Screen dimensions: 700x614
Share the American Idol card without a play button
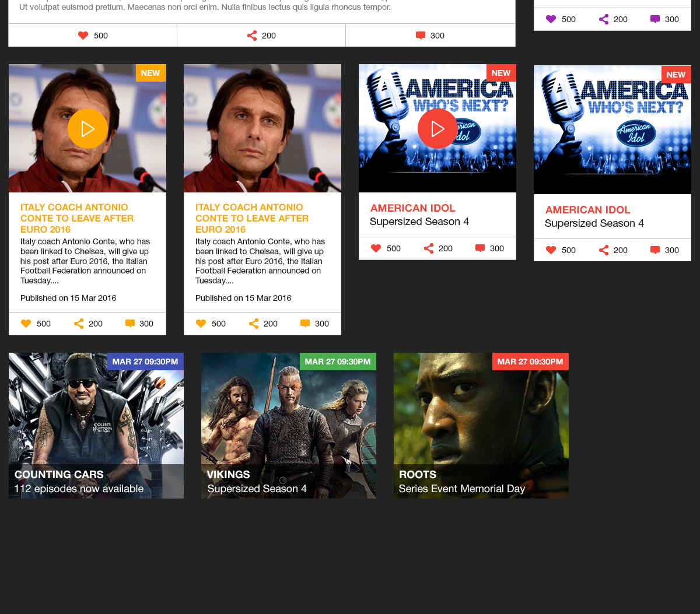604,250
